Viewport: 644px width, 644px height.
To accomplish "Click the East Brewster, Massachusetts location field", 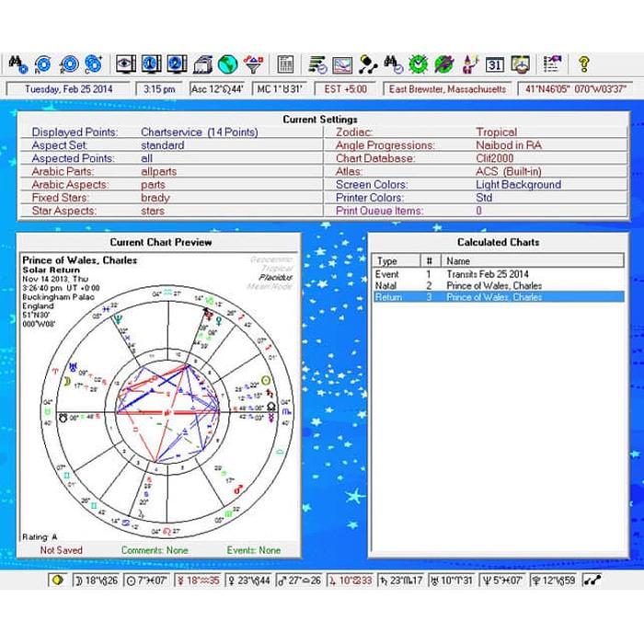I will (446, 89).
